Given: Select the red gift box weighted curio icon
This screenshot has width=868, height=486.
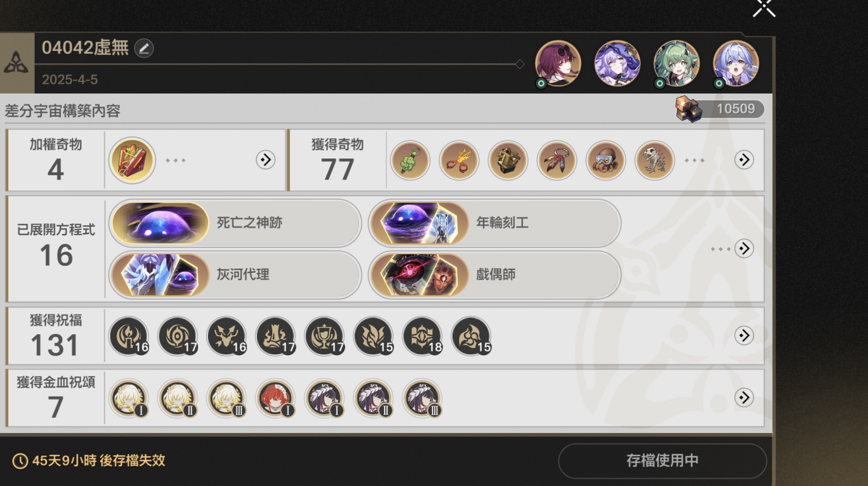Looking at the screenshot, I should pos(132,160).
